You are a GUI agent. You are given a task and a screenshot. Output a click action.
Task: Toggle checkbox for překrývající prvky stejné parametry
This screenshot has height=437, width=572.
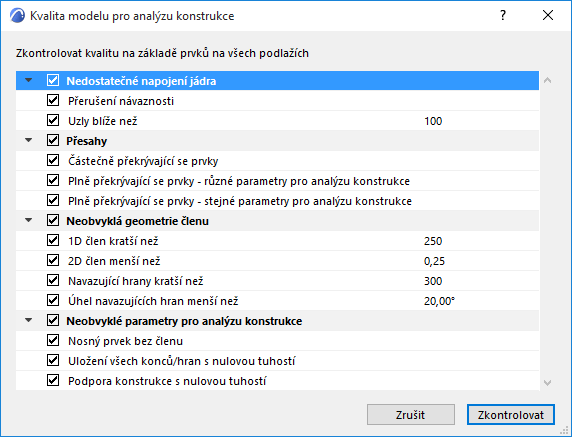pos(53,201)
